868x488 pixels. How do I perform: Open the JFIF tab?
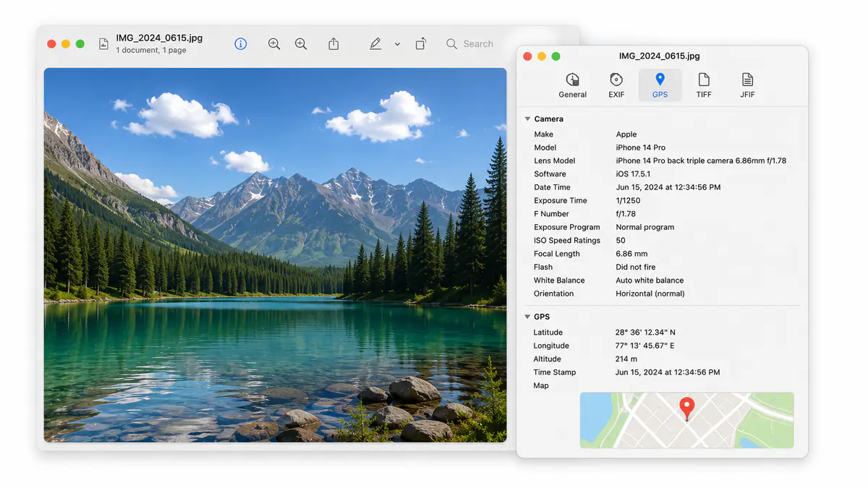[747, 85]
